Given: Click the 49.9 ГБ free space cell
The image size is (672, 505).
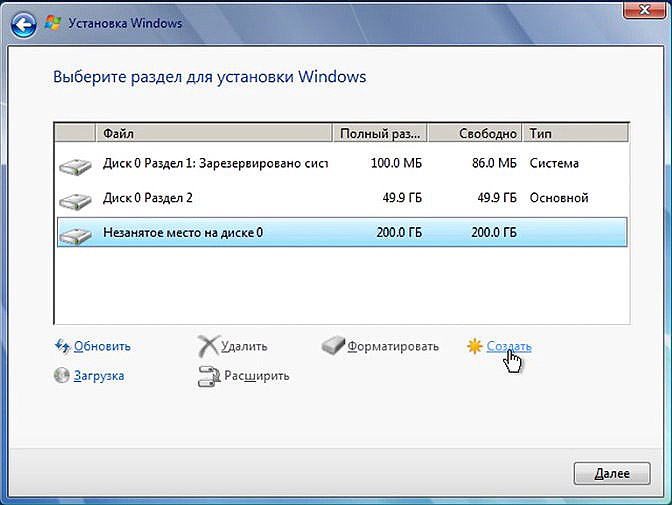Looking at the screenshot, I should click(x=497, y=198).
